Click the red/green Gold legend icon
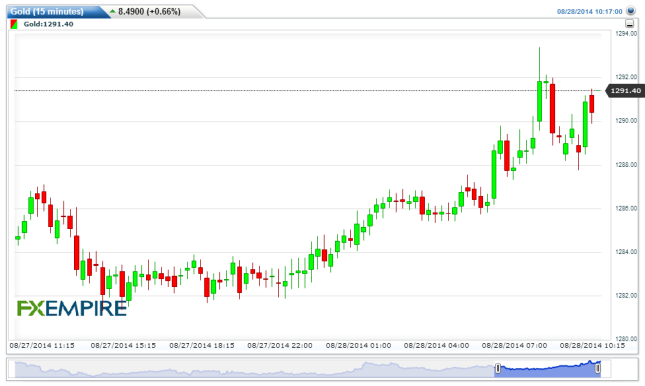This screenshot has width=645, height=386. (14, 24)
